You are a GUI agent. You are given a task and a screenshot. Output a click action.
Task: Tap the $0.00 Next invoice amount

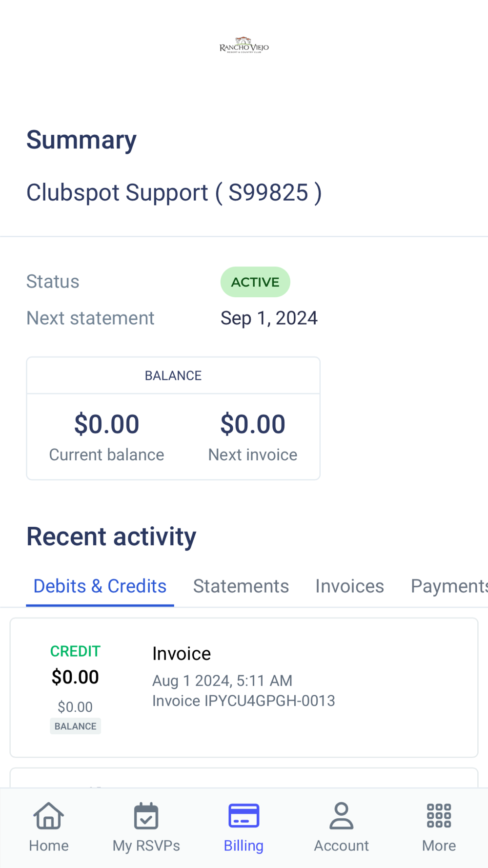pos(253,424)
